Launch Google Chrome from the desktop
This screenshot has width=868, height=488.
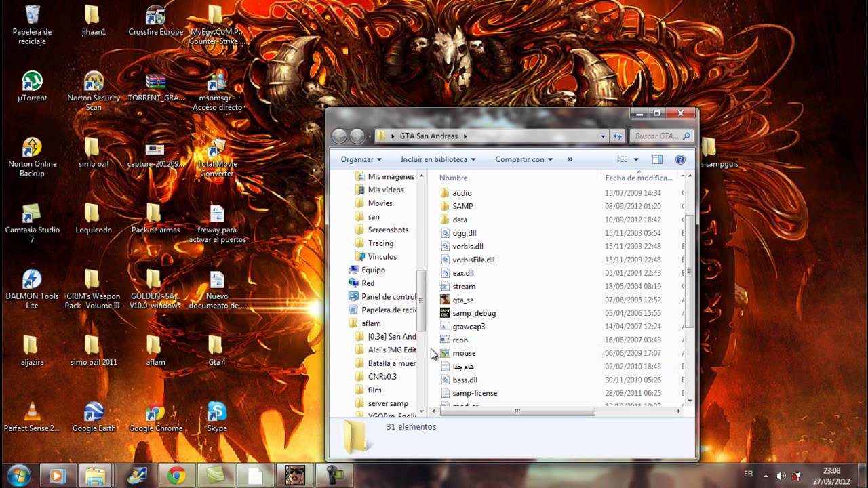(155, 417)
